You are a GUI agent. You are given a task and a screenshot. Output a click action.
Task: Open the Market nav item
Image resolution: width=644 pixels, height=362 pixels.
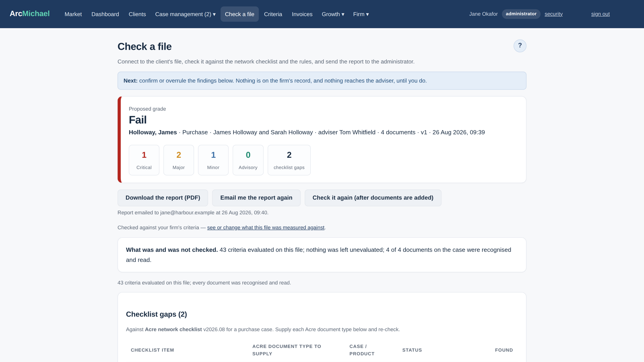73,14
